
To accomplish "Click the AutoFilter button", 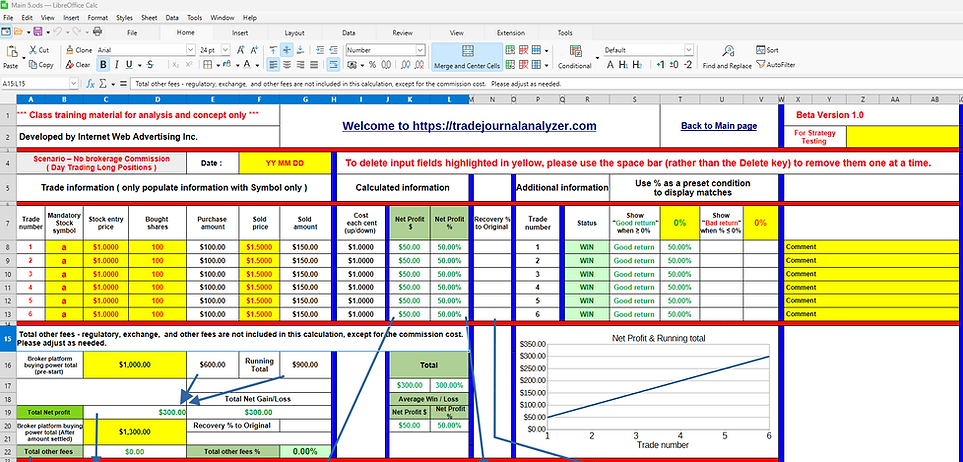I will (776, 65).
